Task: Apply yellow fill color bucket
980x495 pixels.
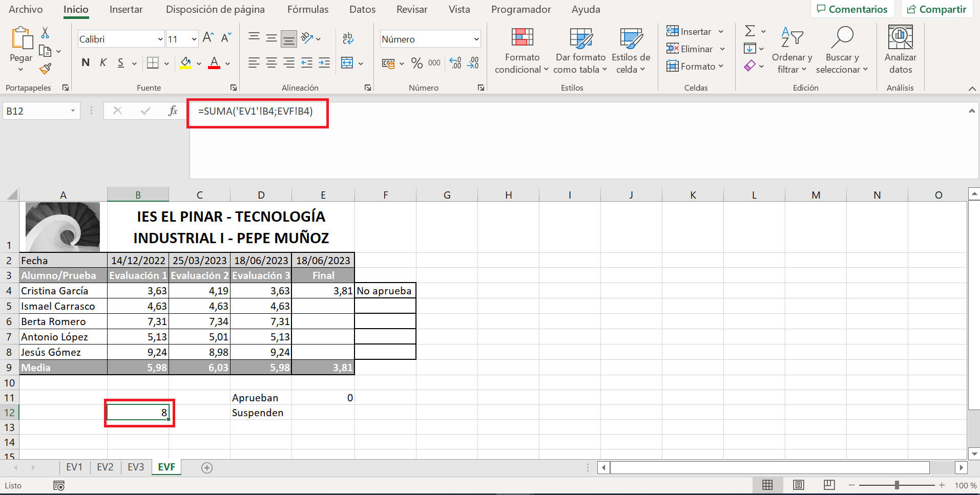Action: pos(185,63)
